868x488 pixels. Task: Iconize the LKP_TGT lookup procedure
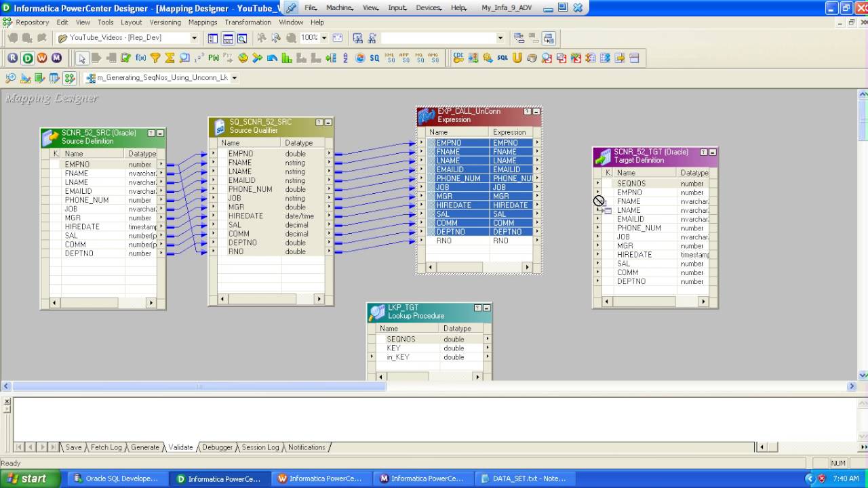(x=486, y=308)
